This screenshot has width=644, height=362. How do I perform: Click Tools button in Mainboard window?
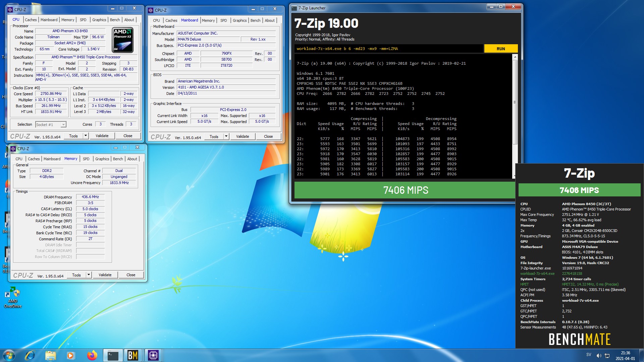[214, 136]
